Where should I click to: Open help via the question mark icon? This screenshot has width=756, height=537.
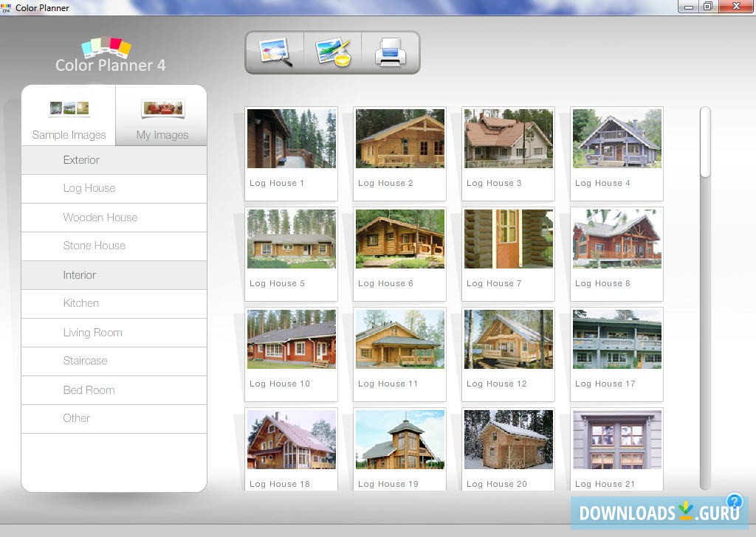pos(735,501)
